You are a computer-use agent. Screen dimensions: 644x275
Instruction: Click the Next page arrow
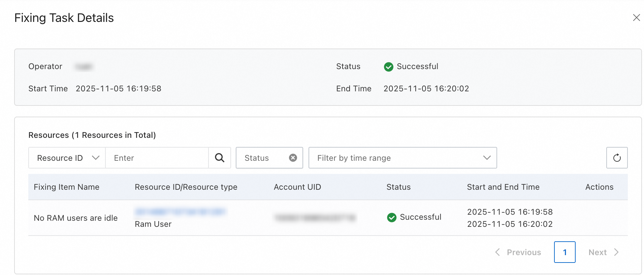(616, 252)
